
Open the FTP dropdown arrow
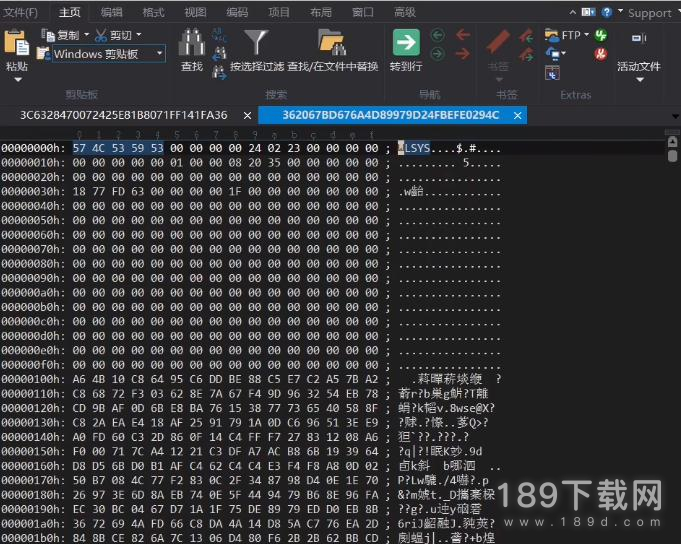(586, 35)
